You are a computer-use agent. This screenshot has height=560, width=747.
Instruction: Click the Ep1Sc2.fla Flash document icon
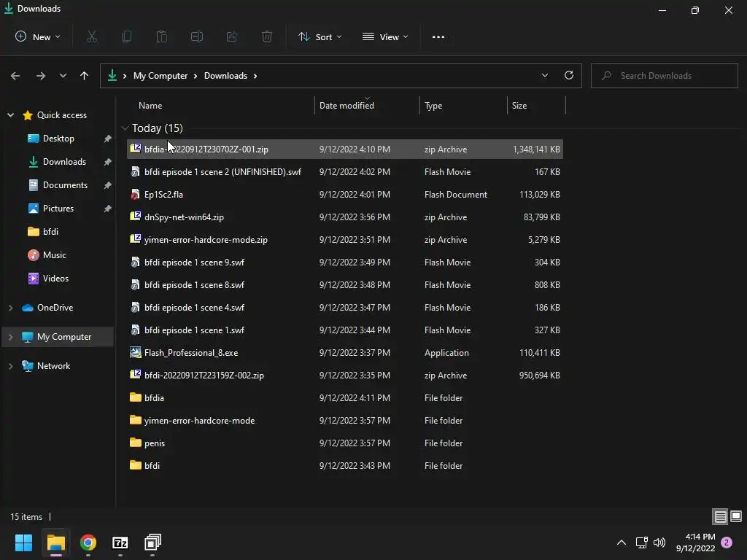click(x=135, y=194)
